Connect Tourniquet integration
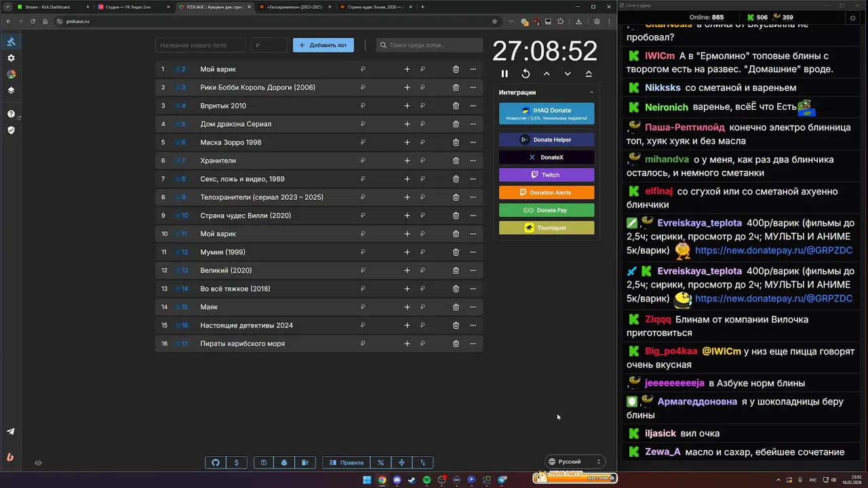 coord(547,228)
